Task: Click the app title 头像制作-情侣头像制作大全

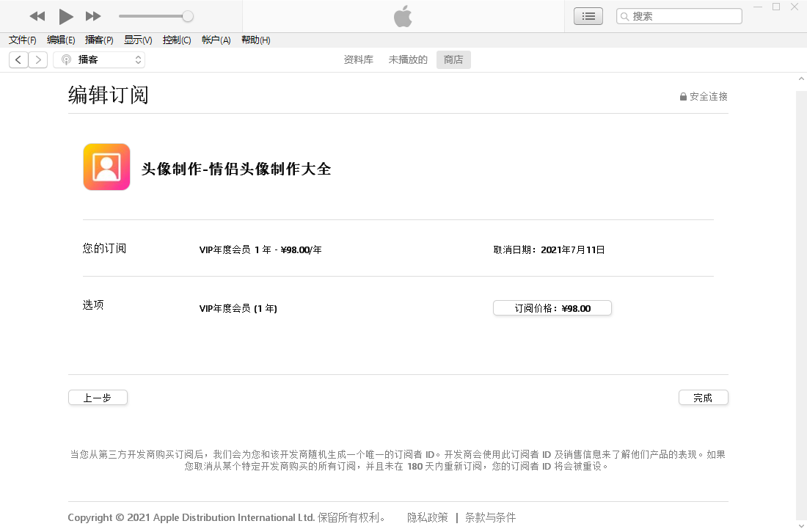Action: [236, 169]
